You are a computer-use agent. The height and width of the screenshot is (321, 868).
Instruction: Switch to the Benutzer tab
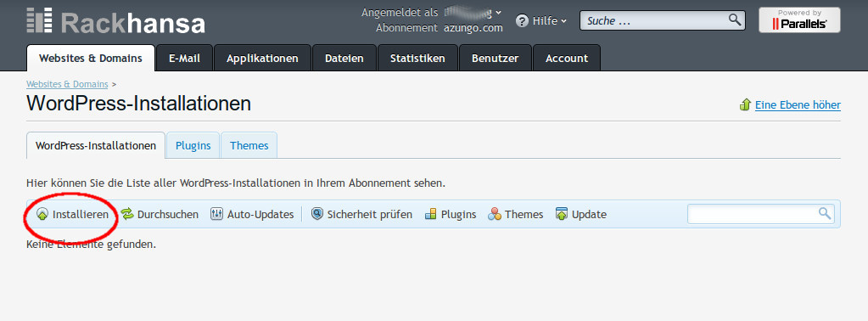[495, 58]
